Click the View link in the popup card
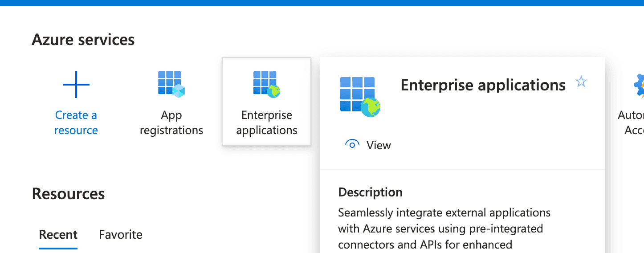 coord(379,145)
